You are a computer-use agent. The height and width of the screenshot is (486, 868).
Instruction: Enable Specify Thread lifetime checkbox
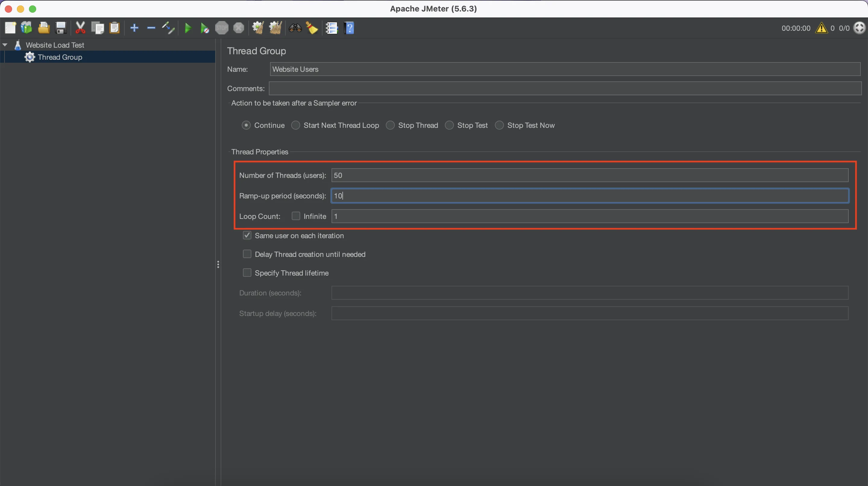247,273
